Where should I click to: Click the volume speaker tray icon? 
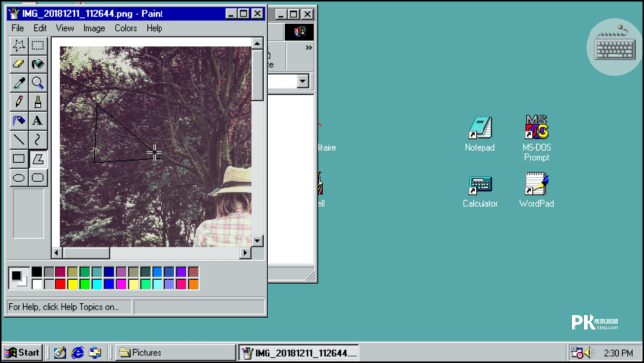[x=589, y=353]
